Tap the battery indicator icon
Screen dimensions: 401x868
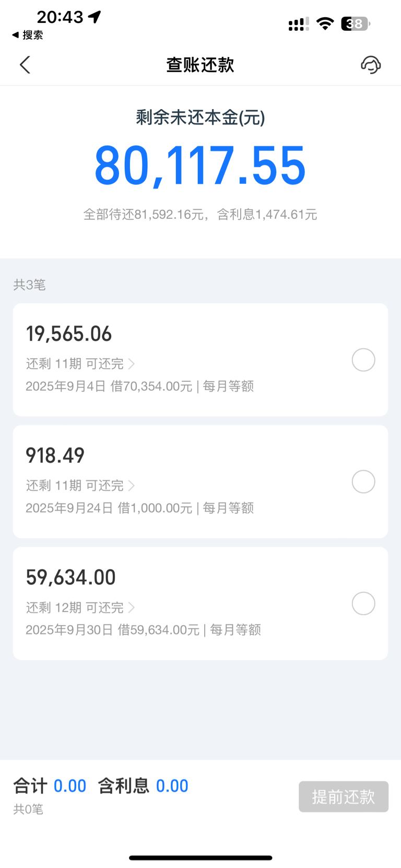point(355,24)
